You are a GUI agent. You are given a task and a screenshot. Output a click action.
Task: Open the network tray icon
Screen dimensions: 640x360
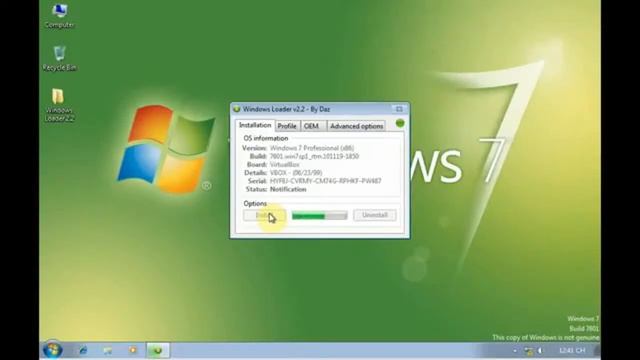coord(529,351)
